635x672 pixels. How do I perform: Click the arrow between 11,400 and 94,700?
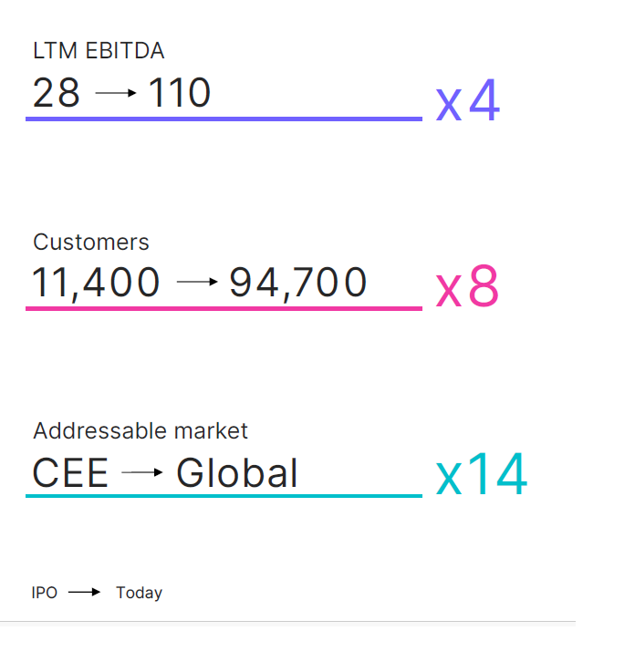tap(197, 283)
